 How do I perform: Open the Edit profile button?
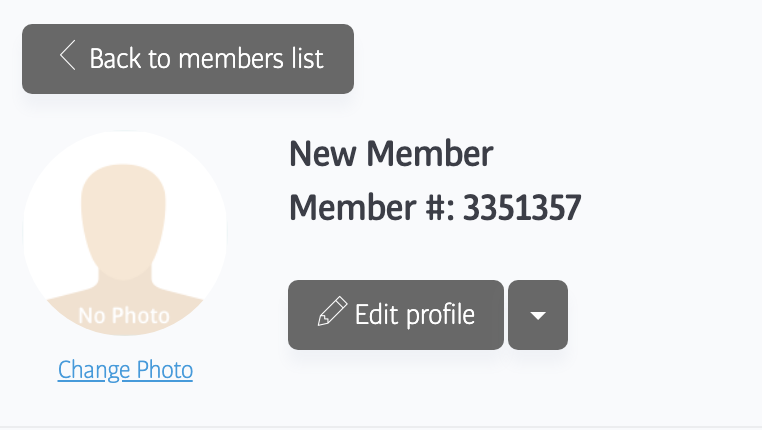click(396, 315)
